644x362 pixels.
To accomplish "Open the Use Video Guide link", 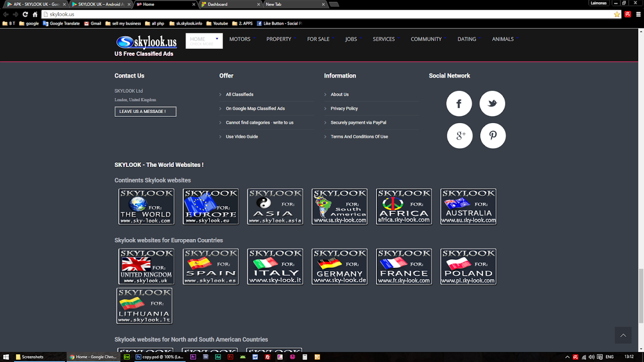I will (x=242, y=137).
